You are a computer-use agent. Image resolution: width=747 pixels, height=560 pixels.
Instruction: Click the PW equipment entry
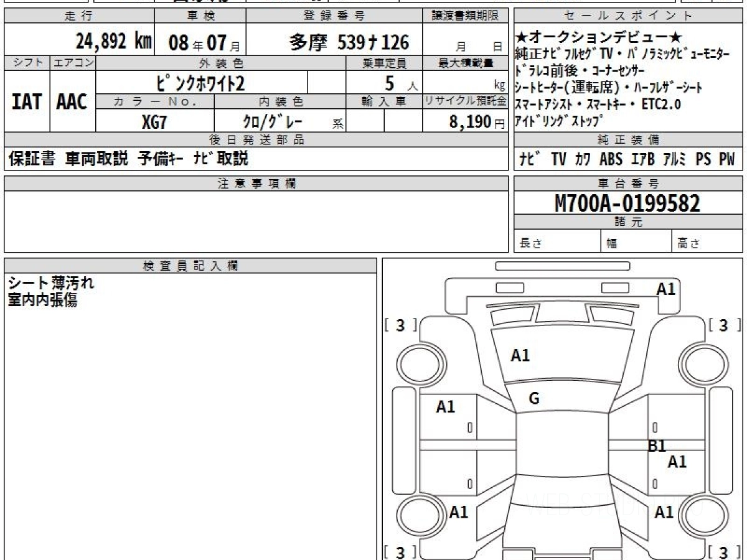tap(727, 159)
